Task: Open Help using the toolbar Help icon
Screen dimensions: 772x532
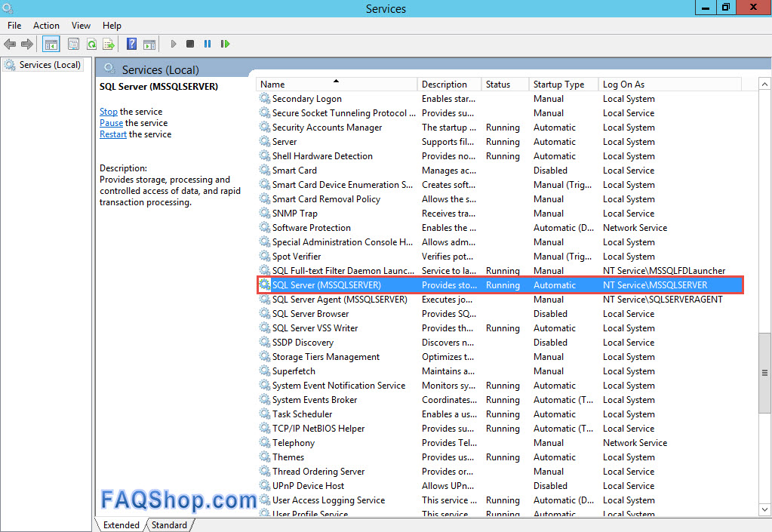Action: [x=131, y=44]
